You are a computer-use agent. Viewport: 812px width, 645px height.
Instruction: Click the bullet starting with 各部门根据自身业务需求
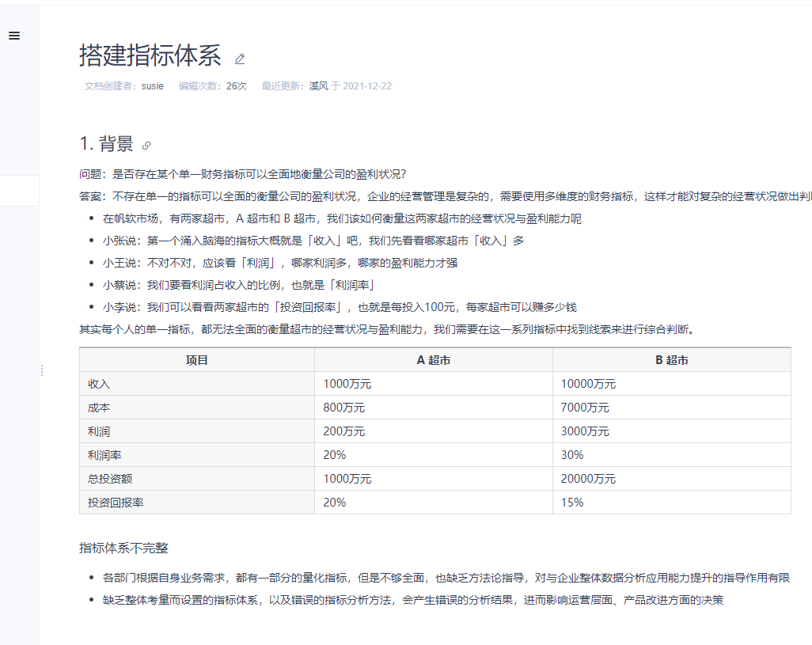(x=446, y=578)
